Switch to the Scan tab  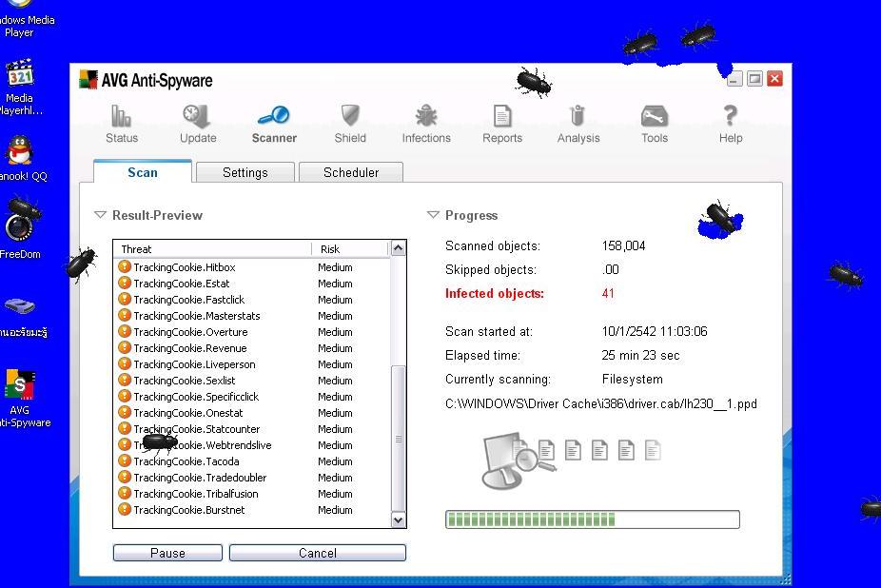point(143,172)
